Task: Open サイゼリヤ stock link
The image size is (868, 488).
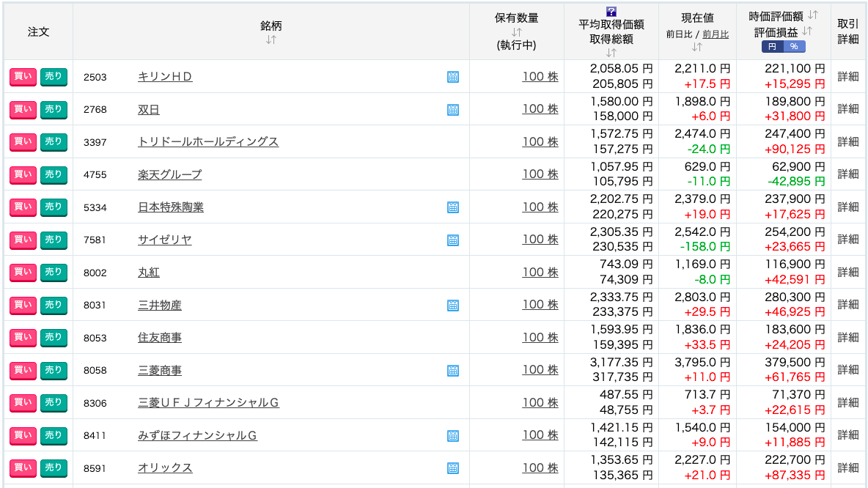Action: (165, 240)
